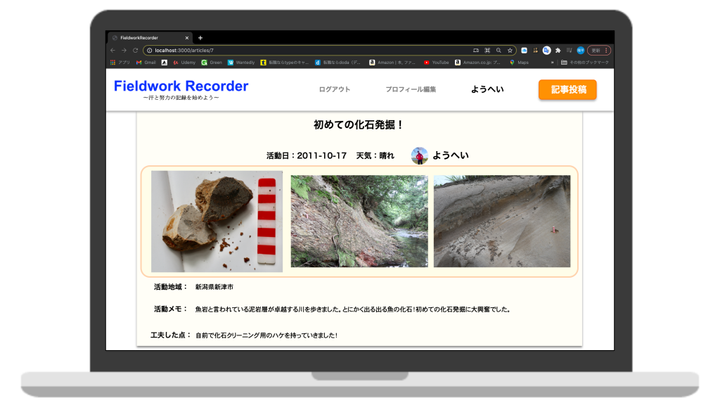This screenshot has width=720, height=405.
Task: Open the Udemy bookmark
Action: [x=184, y=62]
